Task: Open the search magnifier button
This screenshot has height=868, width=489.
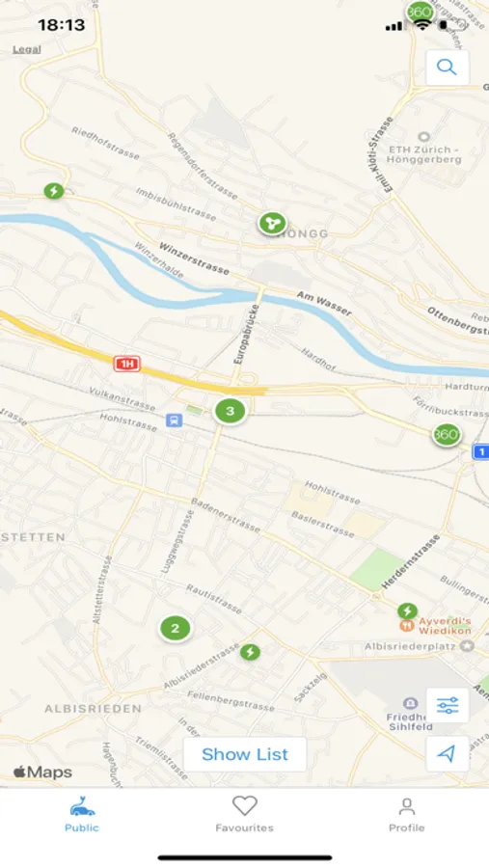Action: tap(447, 68)
